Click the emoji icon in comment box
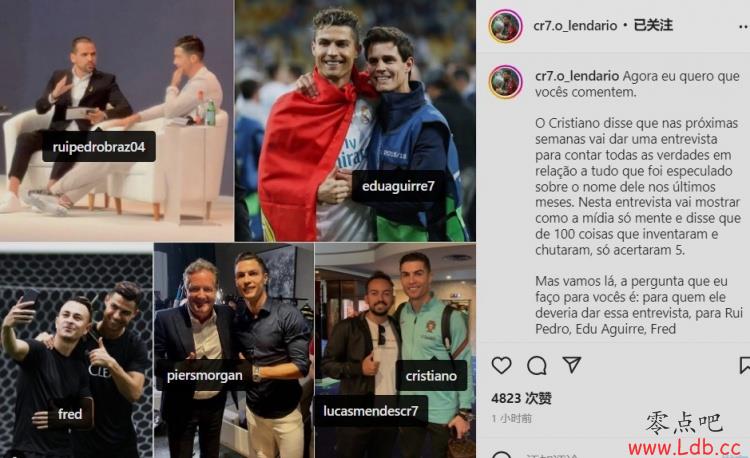The height and width of the screenshot is (458, 750). pyautogui.click(x=501, y=455)
